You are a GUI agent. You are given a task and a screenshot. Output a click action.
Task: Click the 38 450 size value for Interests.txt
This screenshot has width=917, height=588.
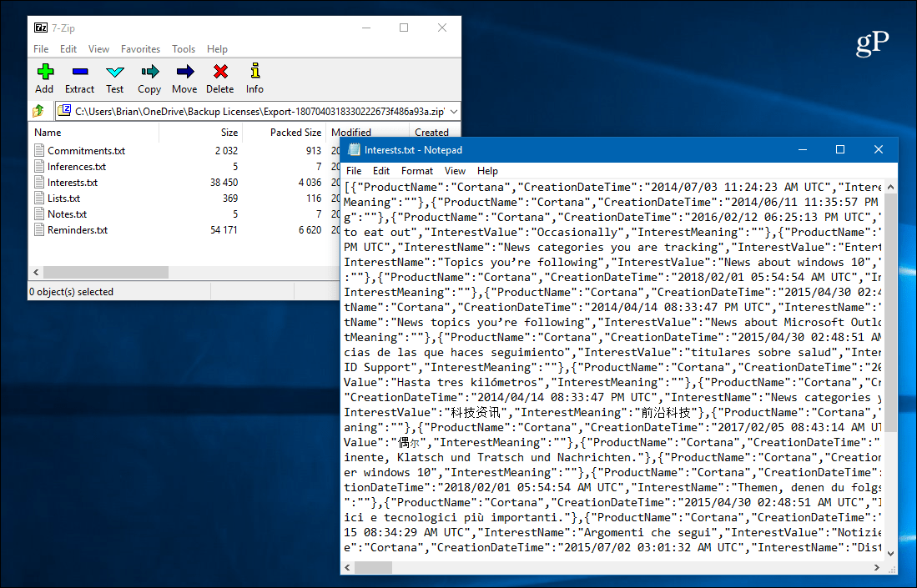pyautogui.click(x=224, y=183)
